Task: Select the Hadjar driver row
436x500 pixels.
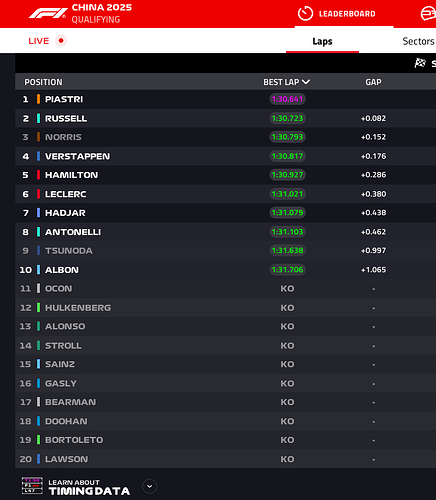Action: click(x=225, y=213)
